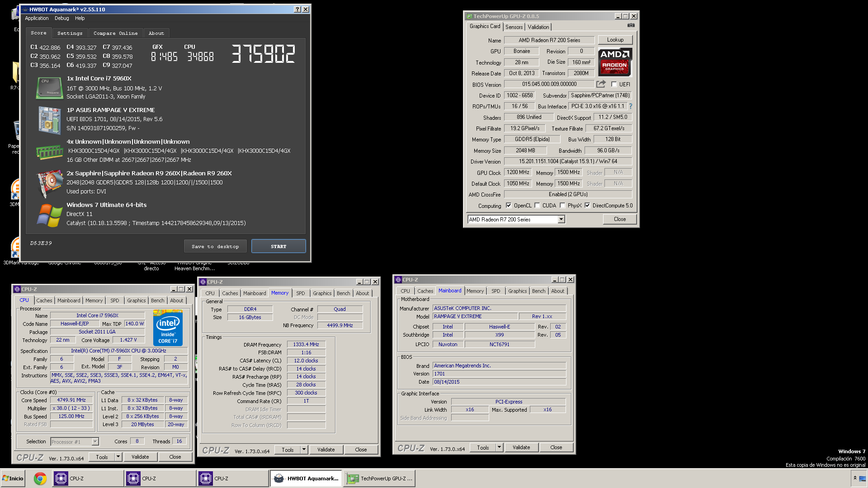This screenshot has width=868, height=488.
Task: Switch to the Settings tab in Aquamark
Action: (70, 33)
